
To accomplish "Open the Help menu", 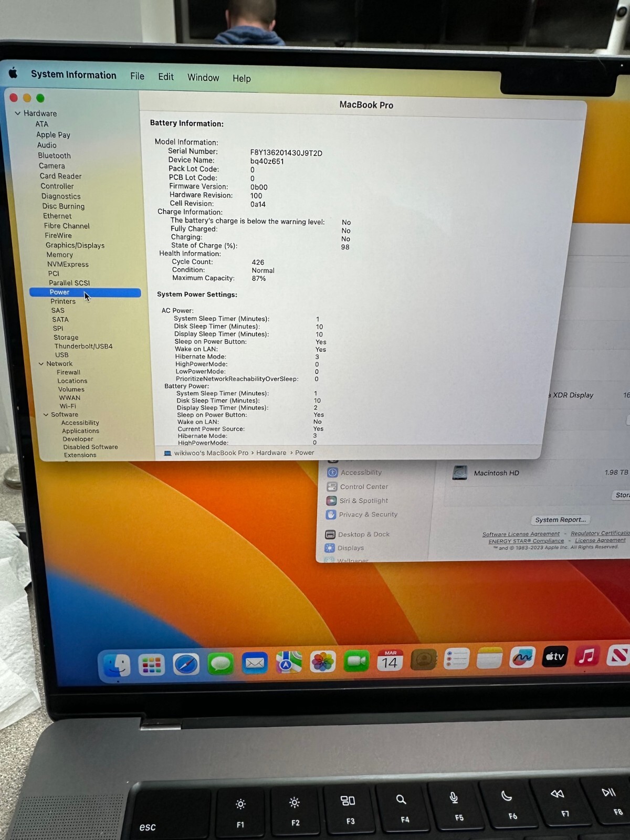I will pyautogui.click(x=241, y=78).
